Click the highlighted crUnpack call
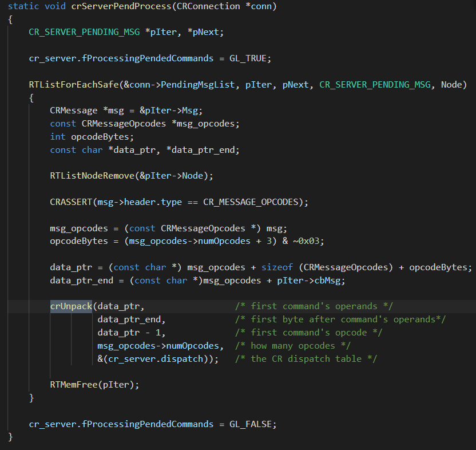476x450 pixels. click(x=71, y=306)
